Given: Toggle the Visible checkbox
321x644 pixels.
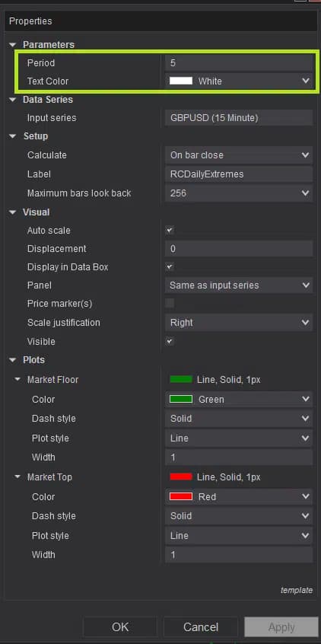Looking at the screenshot, I should 170,341.
